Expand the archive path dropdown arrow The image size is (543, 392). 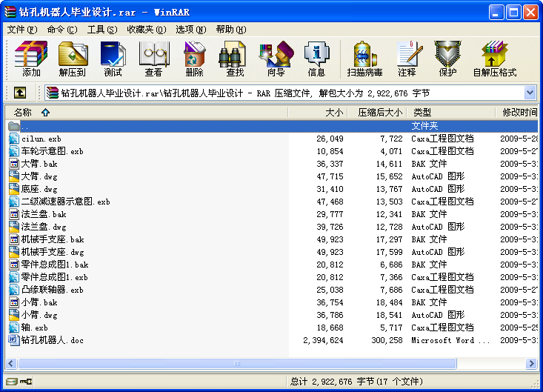coord(530,93)
